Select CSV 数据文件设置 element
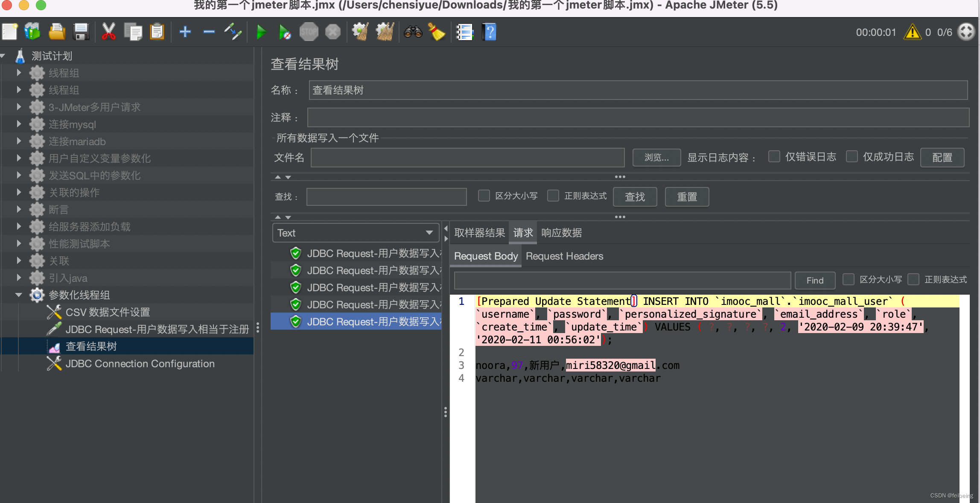 click(108, 312)
